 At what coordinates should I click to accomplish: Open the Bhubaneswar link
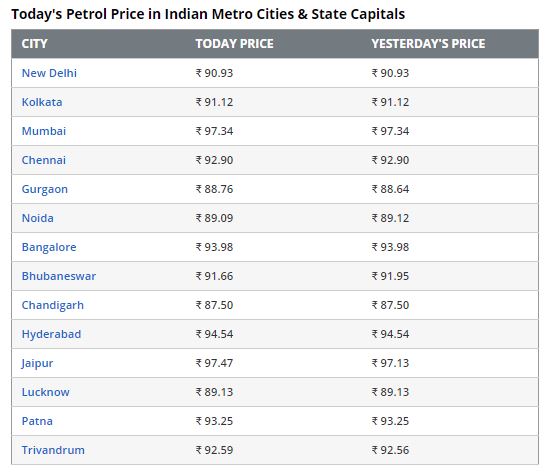59,276
